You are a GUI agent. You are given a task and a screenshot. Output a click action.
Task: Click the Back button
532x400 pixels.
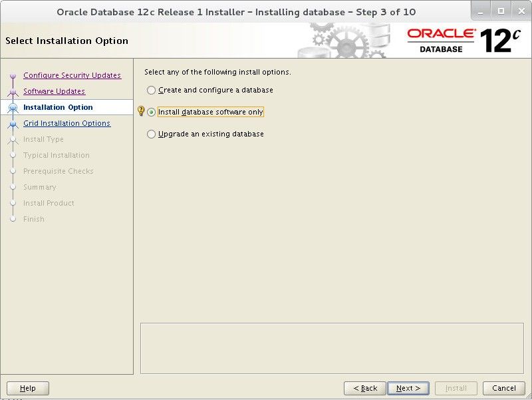pos(364,388)
